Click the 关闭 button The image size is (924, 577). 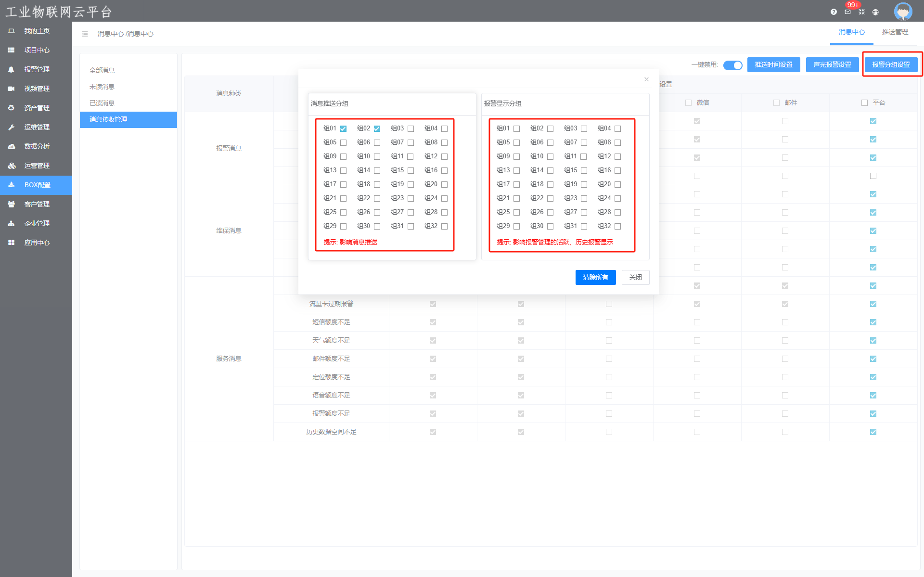tap(635, 277)
